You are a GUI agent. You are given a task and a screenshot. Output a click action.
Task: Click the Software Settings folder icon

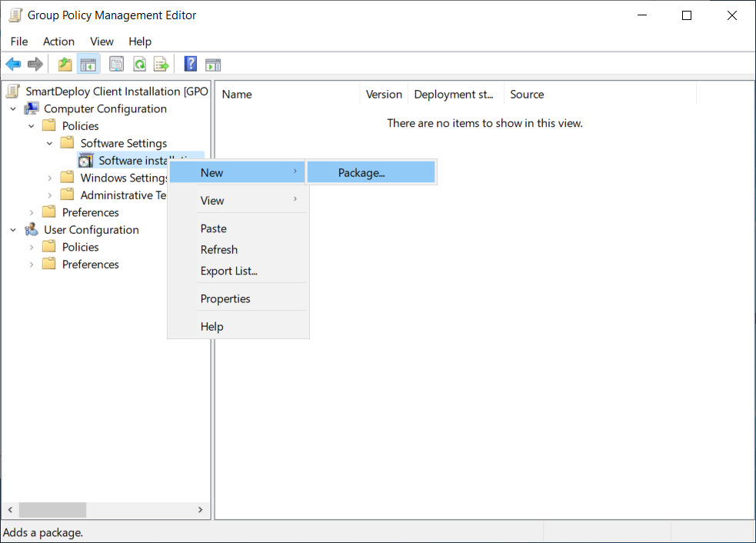[67, 143]
